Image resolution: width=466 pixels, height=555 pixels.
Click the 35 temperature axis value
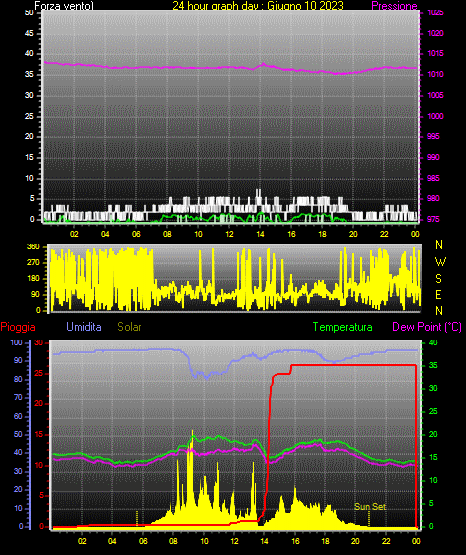pyautogui.click(x=433, y=365)
